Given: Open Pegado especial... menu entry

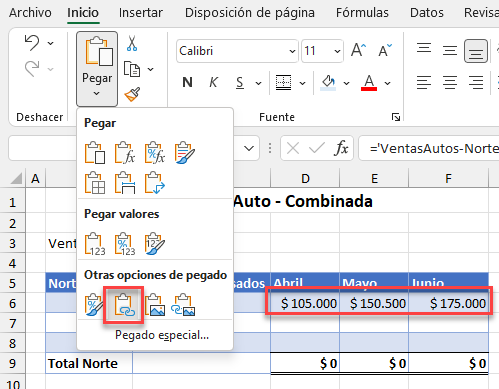Looking at the screenshot, I should click(162, 335).
